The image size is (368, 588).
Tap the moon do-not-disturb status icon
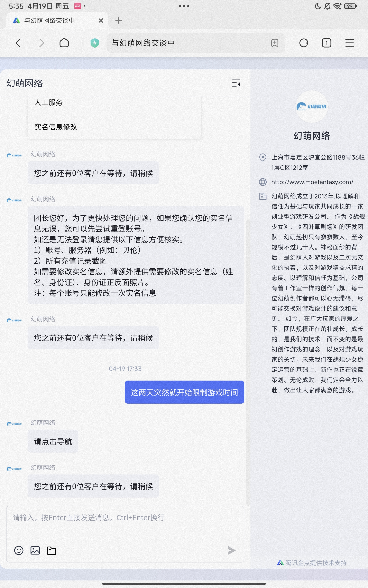[x=318, y=6]
